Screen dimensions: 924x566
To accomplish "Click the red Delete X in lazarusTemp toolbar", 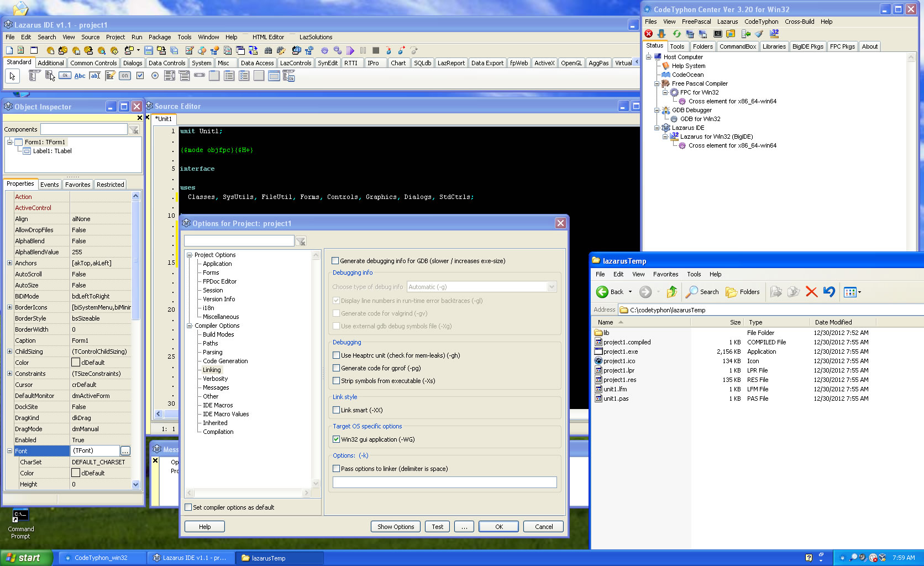I will (x=811, y=292).
